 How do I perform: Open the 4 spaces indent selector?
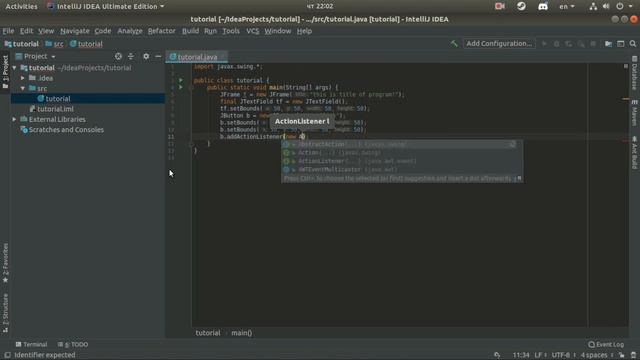click(596, 355)
